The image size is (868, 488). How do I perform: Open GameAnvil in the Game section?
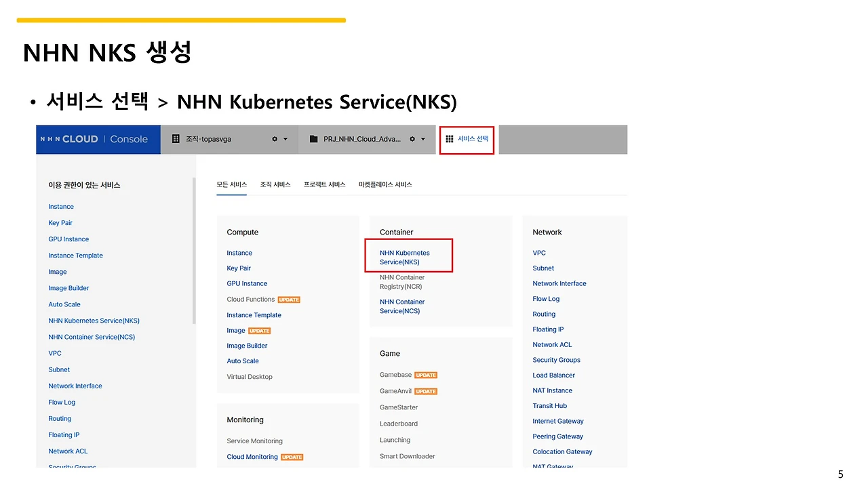tap(396, 391)
